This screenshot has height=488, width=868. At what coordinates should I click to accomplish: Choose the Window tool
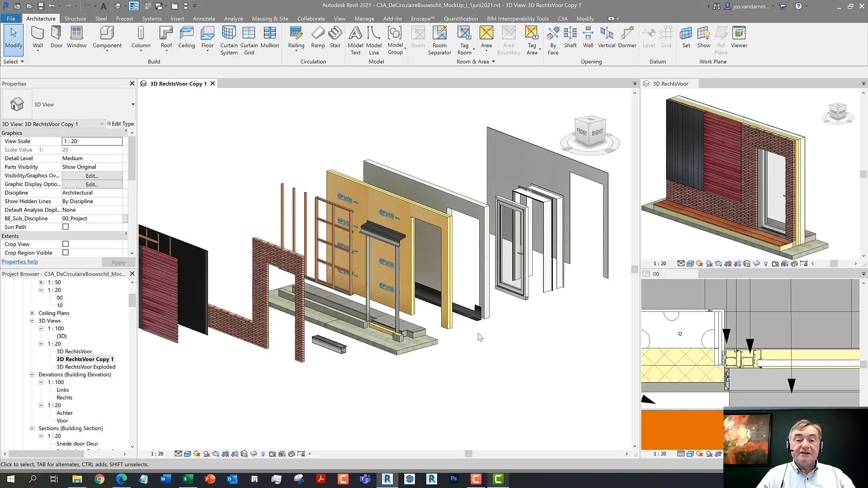[76, 37]
